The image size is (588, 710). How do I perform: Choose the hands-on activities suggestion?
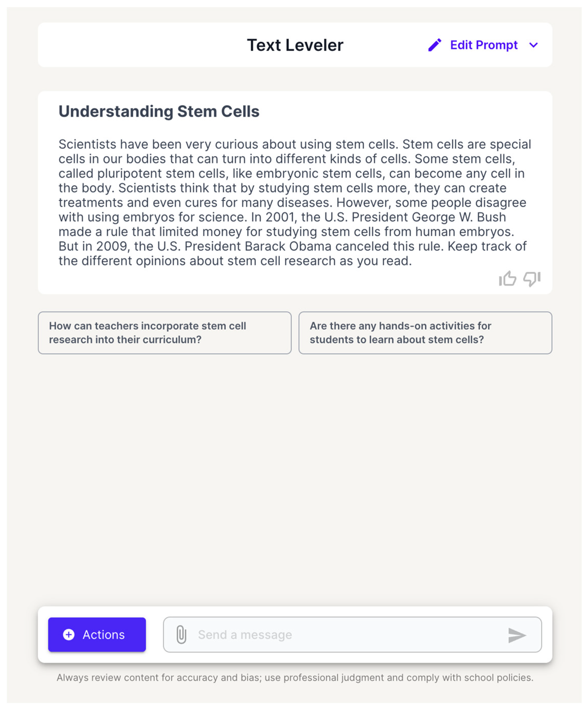click(x=425, y=333)
